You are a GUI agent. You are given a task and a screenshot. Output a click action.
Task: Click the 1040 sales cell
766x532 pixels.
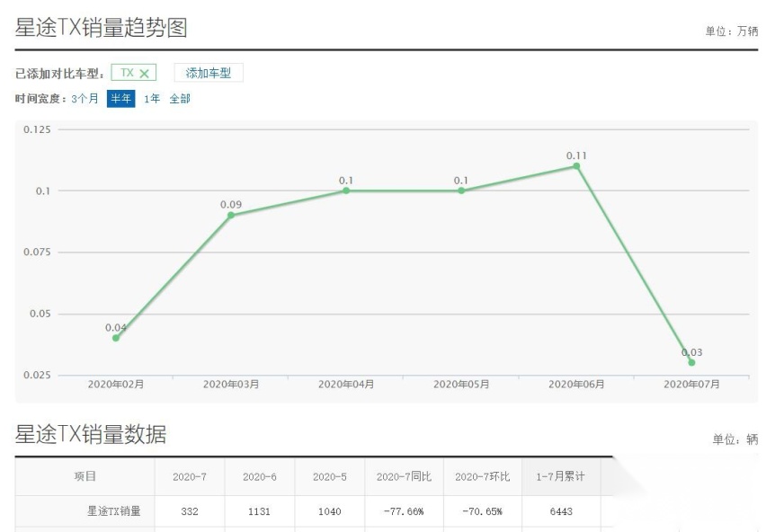tap(330, 511)
